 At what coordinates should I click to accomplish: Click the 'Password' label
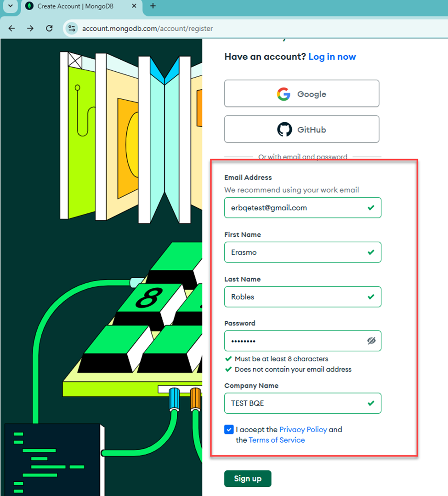point(240,323)
